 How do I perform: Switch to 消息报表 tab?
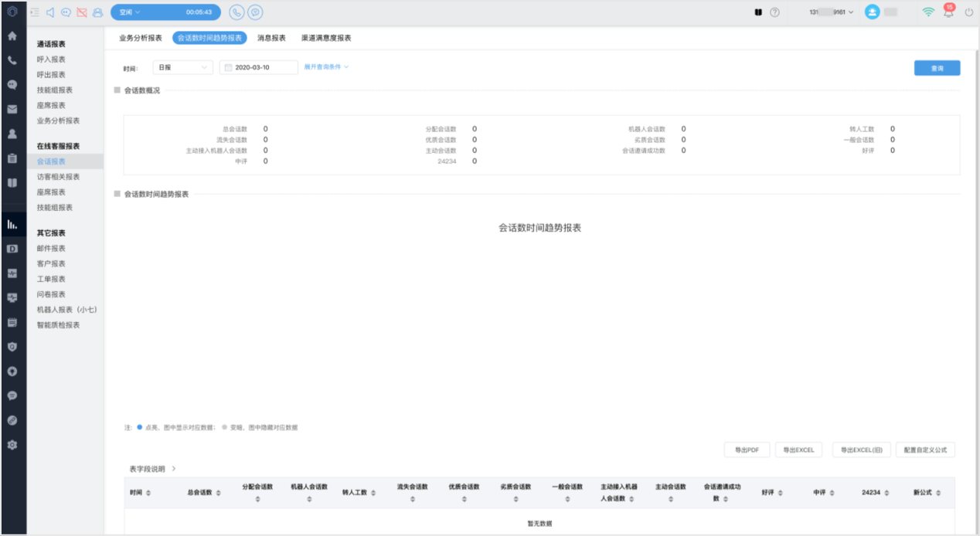pyautogui.click(x=271, y=38)
